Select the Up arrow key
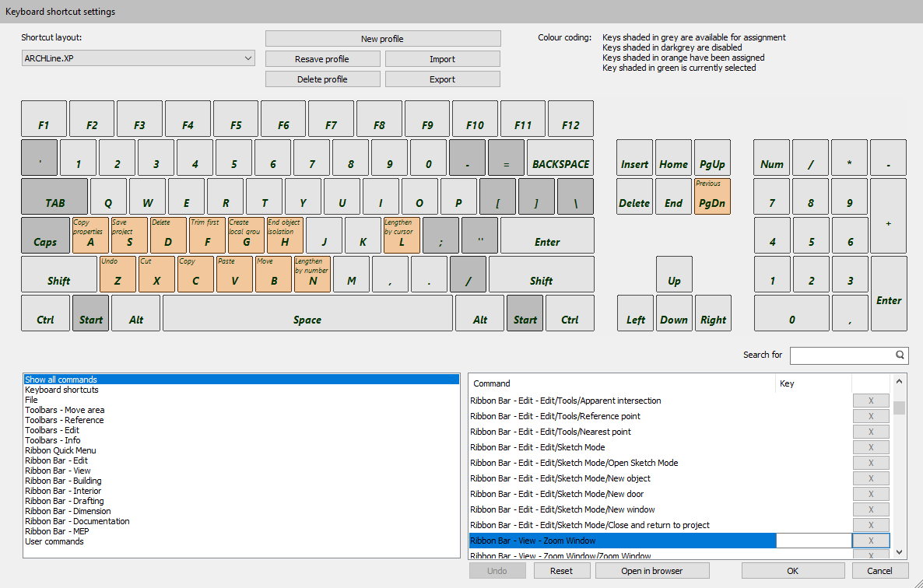 [x=674, y=274]
